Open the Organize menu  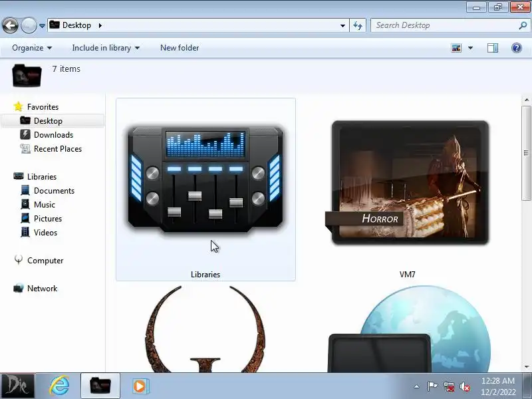tap(32, 48)
